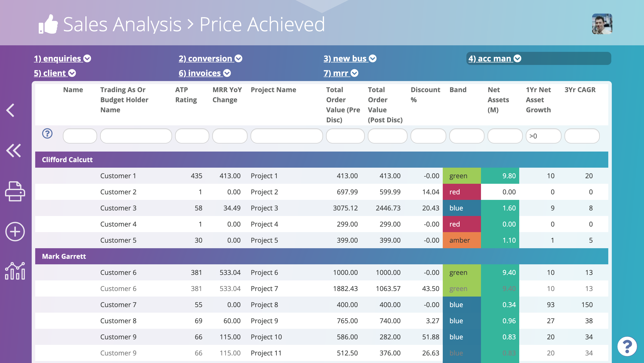Click the ATP Rating filter field
644x363 pixels.
(x=192, y=136)
